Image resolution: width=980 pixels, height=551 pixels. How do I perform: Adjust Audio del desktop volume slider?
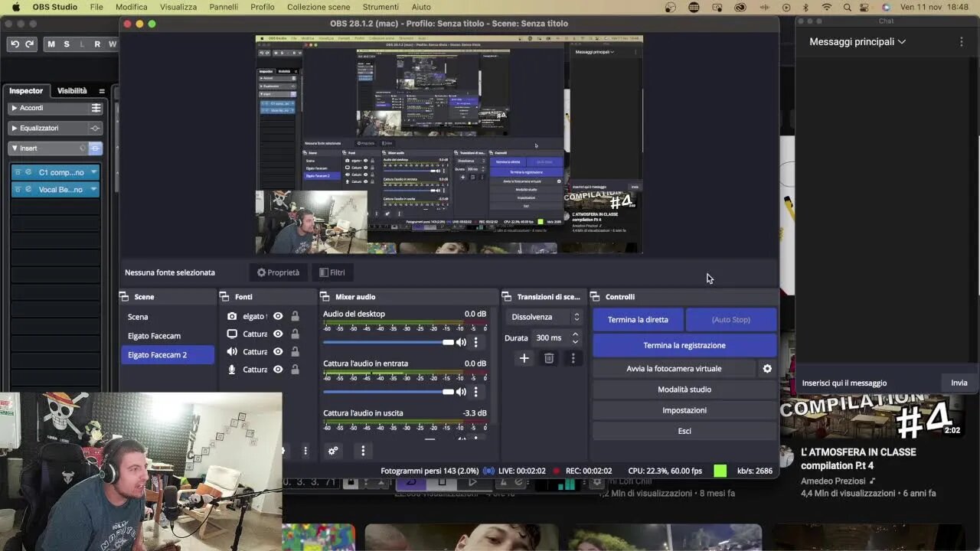(x=388, y=342)
